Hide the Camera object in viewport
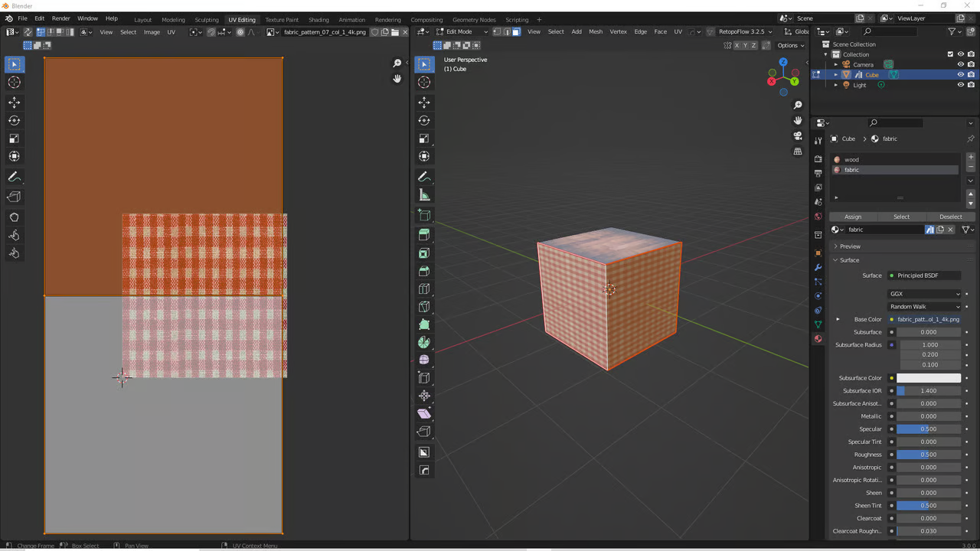 click(x=960, y=64)
